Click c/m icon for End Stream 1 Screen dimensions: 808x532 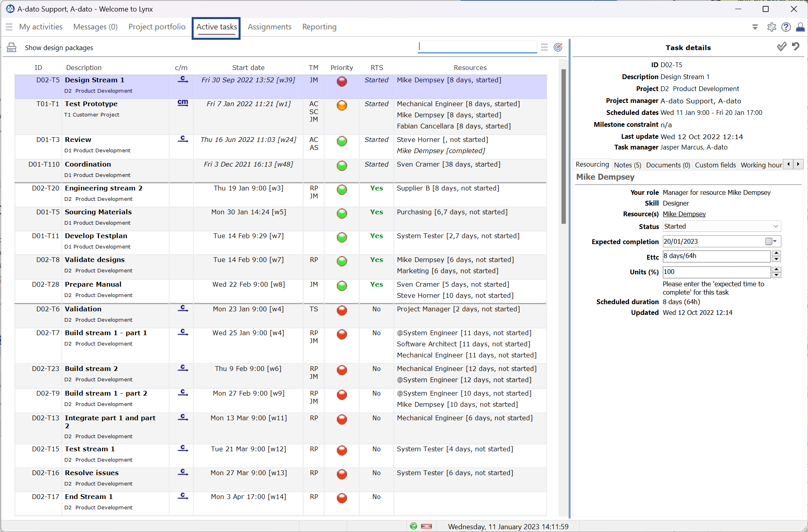[x=183, y=496]
